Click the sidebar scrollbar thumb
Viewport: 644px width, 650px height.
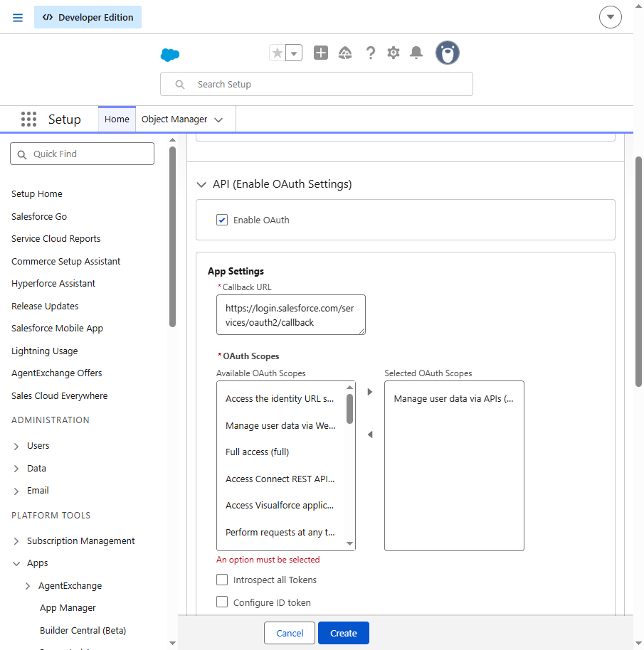tap(172, 237)
